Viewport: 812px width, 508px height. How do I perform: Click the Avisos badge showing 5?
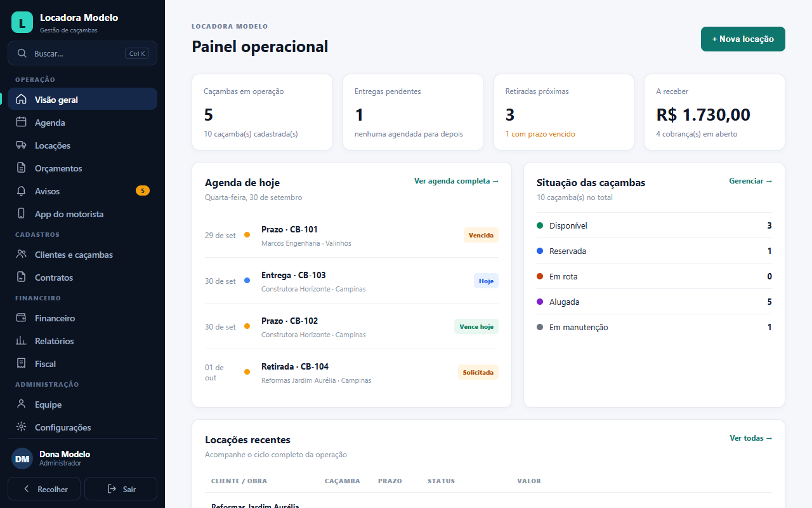(143, 190)
